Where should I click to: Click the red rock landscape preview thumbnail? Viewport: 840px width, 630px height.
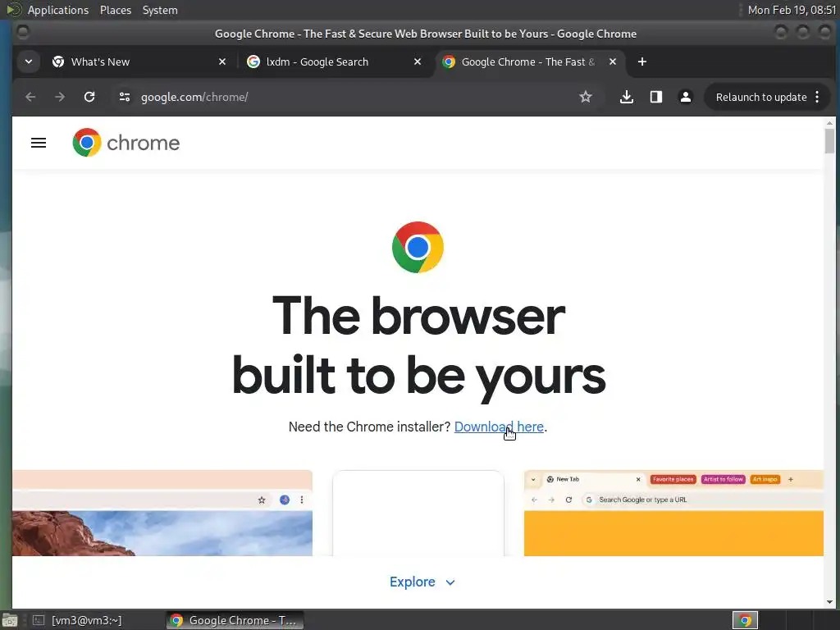pos(162,514)
